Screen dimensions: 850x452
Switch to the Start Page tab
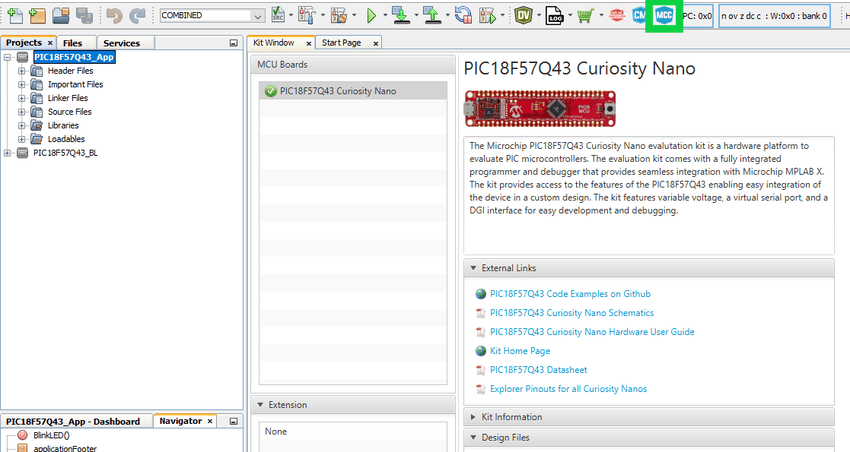pyautogui.click(x=341, y=43)
